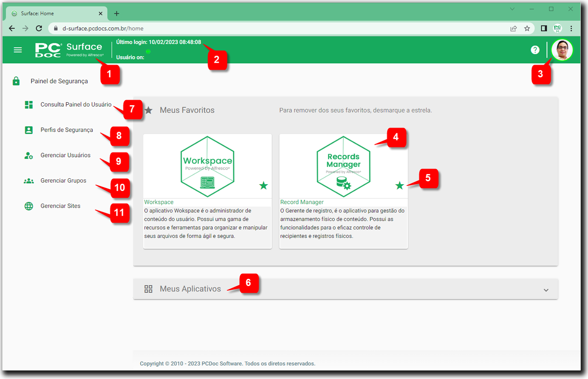
Task: Open the Chrome three-dot menu
Action: (571, 28)
